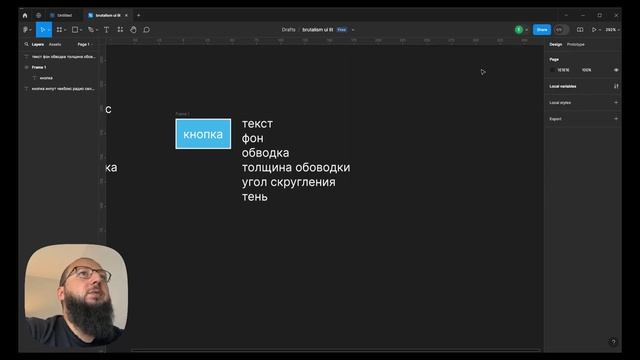Image resolution: width=640 pixels, height=360 pixels.
Task: Open the Figma main menu icon
Action: 26,30
